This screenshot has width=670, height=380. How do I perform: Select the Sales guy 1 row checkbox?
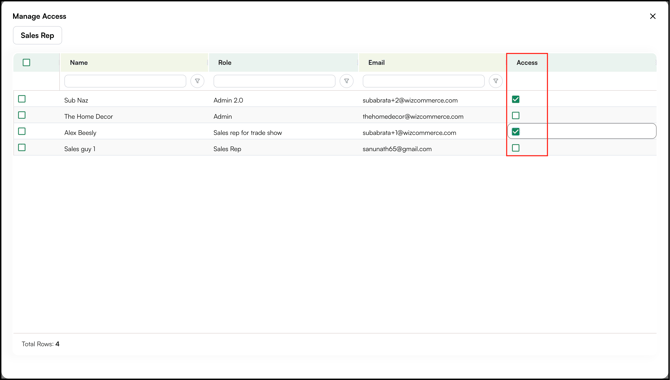coord(22,147)
